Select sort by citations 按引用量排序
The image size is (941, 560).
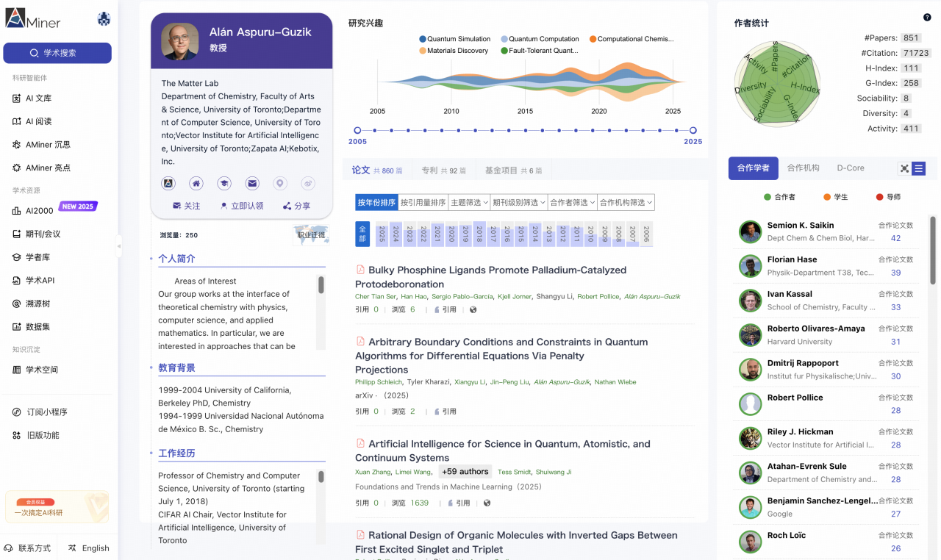point(423,202)
